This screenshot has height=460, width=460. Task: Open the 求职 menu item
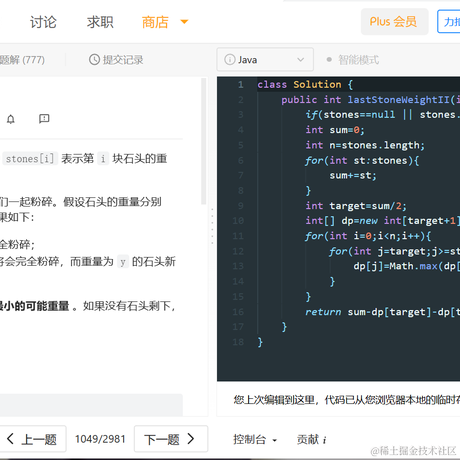point(100,22)
